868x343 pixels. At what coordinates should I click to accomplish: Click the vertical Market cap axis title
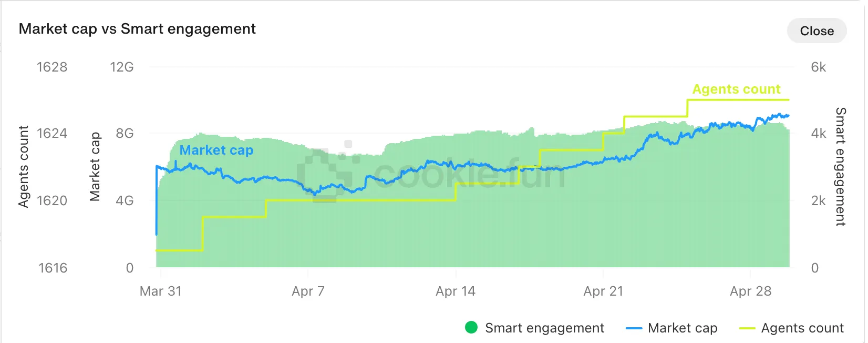point(95,167)
